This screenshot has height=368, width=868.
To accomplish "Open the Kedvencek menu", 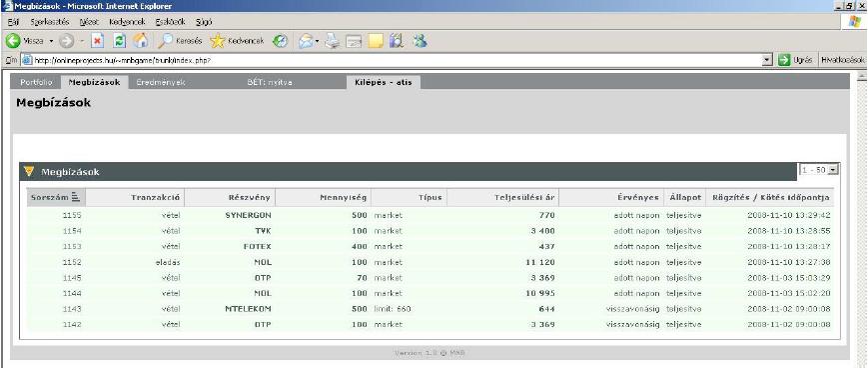I will 127,22.
